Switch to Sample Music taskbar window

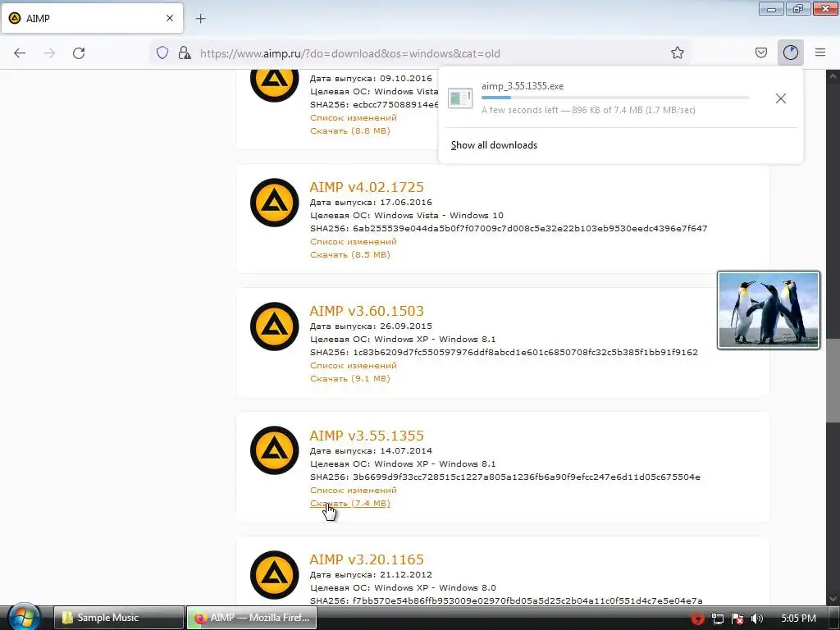tap(118, 618)
